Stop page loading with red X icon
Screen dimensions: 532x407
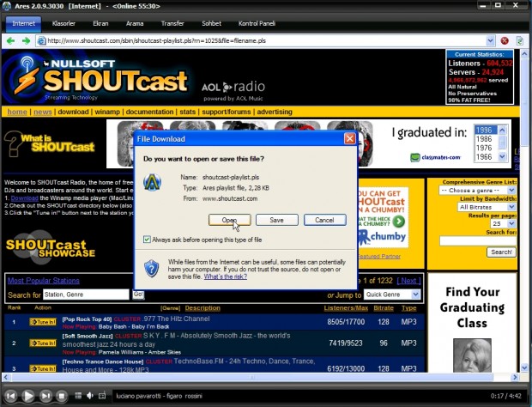505,41
